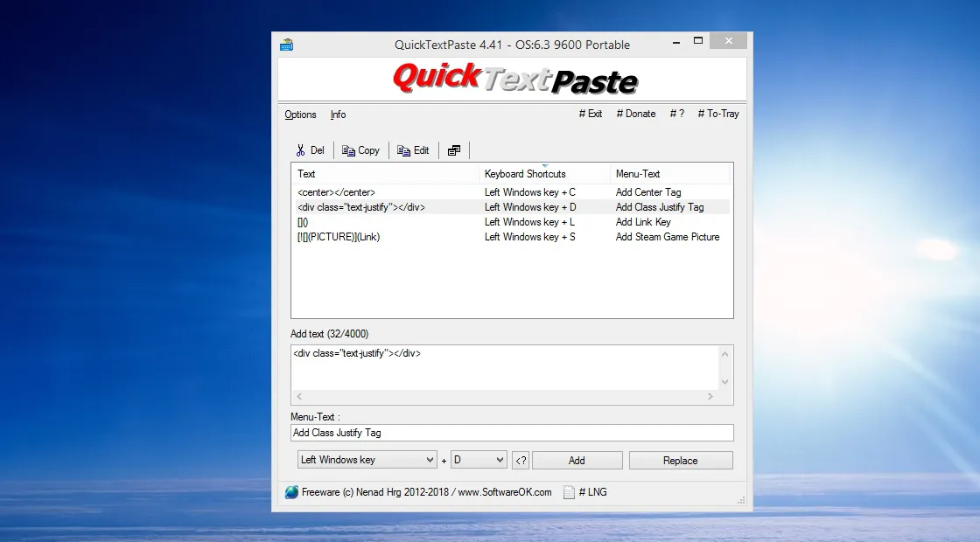Delete entry with the Del scissors button

click(x=310, y=150)
